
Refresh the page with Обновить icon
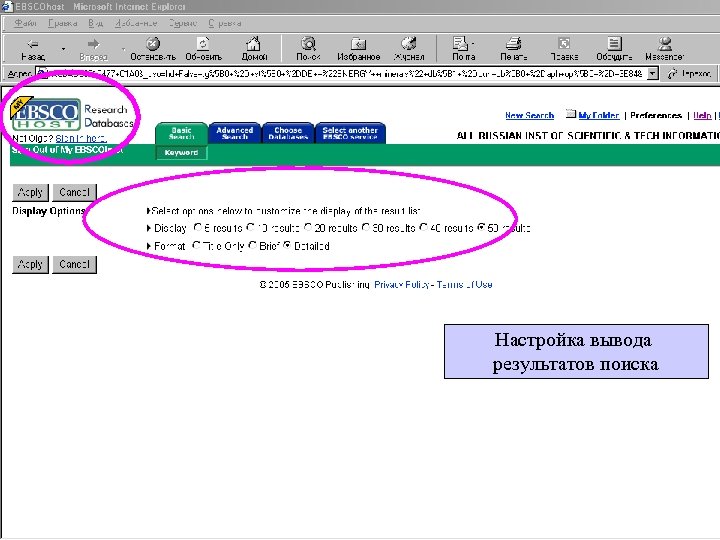(203, 44)
